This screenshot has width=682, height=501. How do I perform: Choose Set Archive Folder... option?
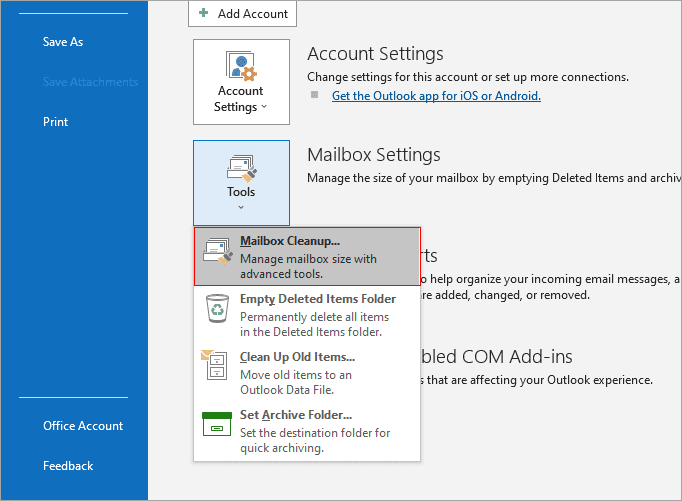307,431
